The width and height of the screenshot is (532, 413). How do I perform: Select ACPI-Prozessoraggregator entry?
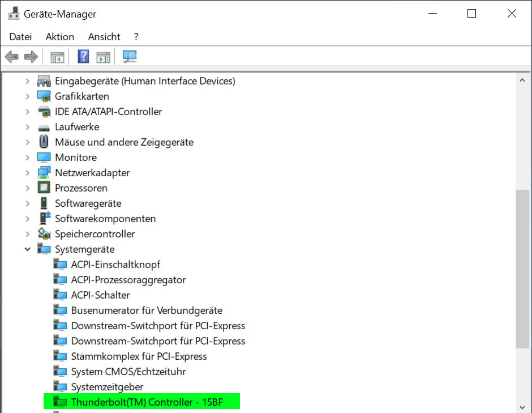coord(128,280)
